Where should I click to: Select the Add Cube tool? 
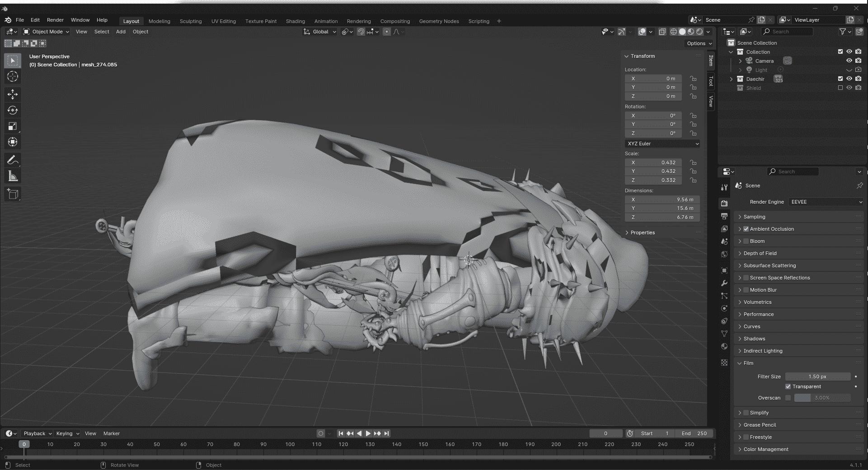tap(13, 194)
